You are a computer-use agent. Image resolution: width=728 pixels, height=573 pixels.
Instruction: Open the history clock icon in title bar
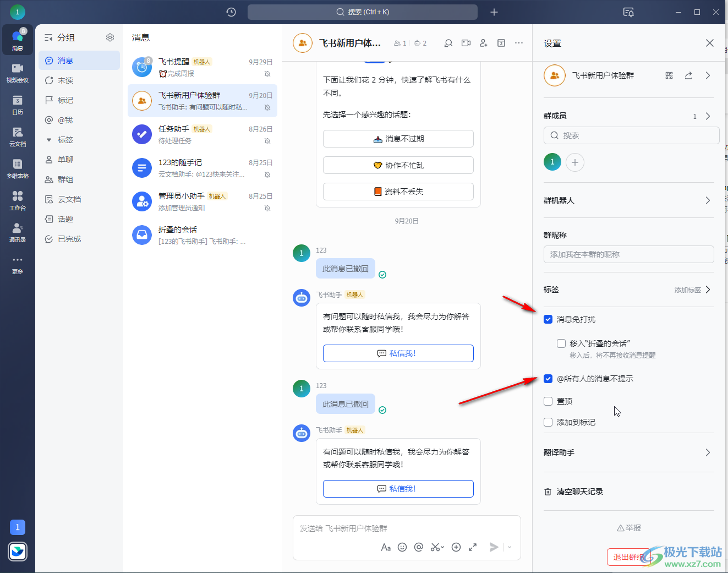pos(231,12)
